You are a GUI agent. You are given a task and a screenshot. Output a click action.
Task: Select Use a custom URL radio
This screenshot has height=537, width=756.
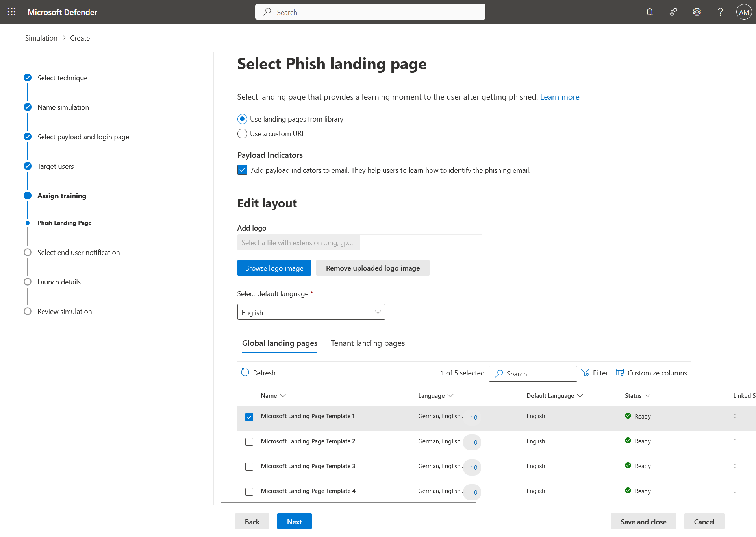[x=242, y=134]
